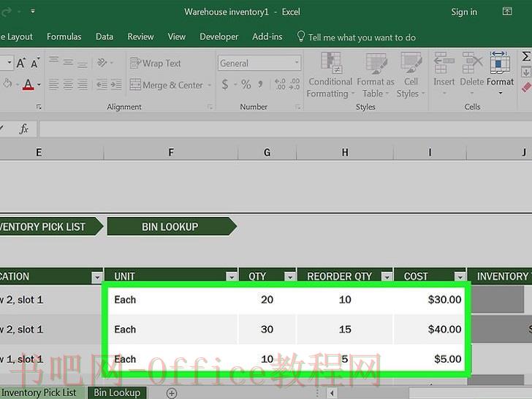Click the font color red A swatch
The height and width of the screenshot is (399, 532).
tap(28, 84)
